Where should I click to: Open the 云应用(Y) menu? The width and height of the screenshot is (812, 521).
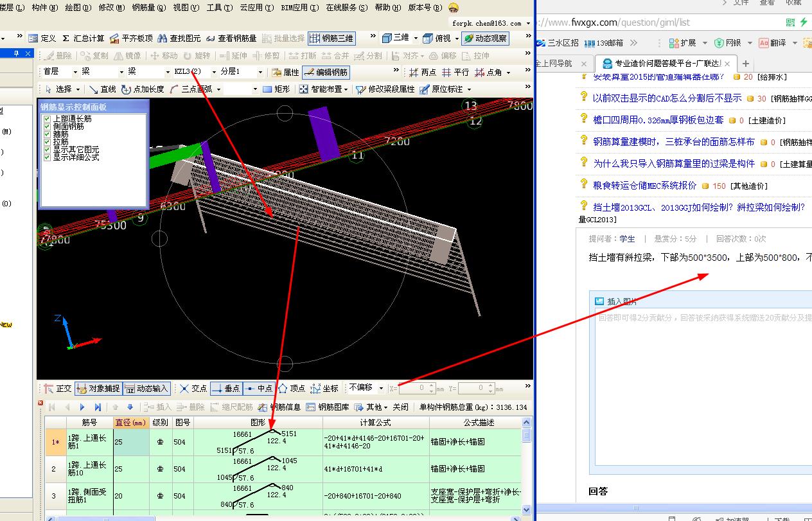point(257,7)
